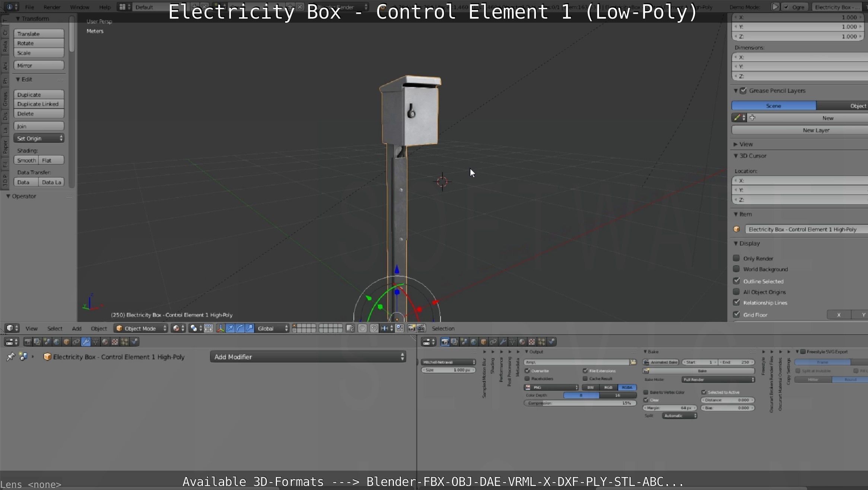Open the Full Render bake mode dropdown
Image resolution: width=868 pixels, height=490 pixels.
coord(718,379)
